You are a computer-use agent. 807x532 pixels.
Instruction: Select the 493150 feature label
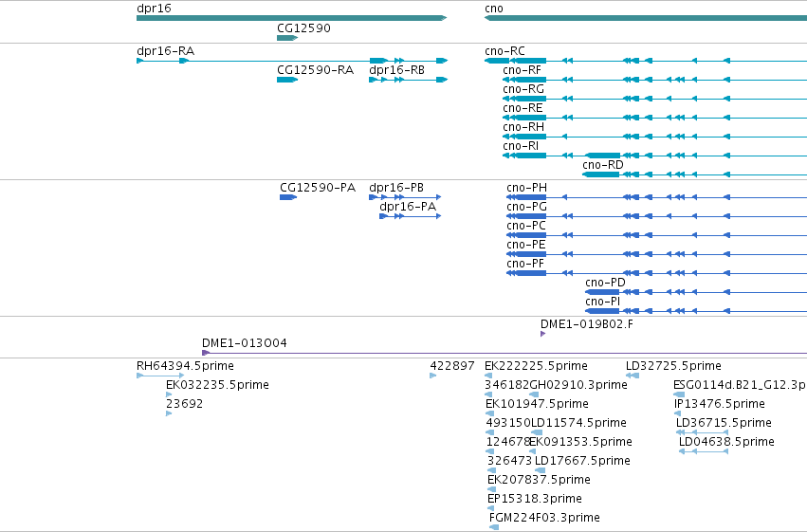pyautogui.click(x=508, y=423)
